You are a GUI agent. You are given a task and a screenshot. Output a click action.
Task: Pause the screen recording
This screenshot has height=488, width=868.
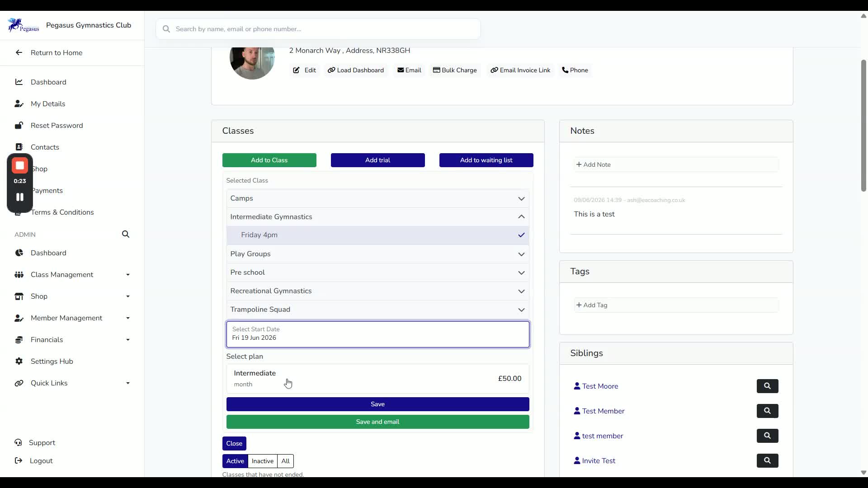(x=20, y=197)
